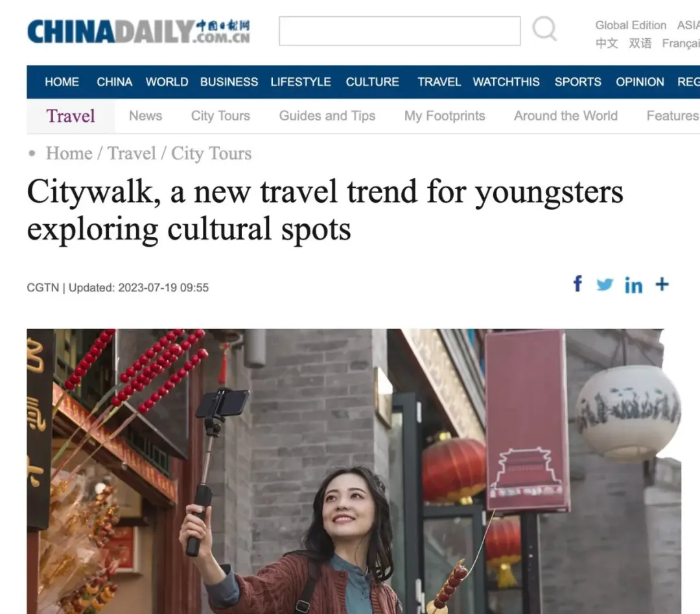
Task: Switch to Guides and Tips tab
Action: 327,116
